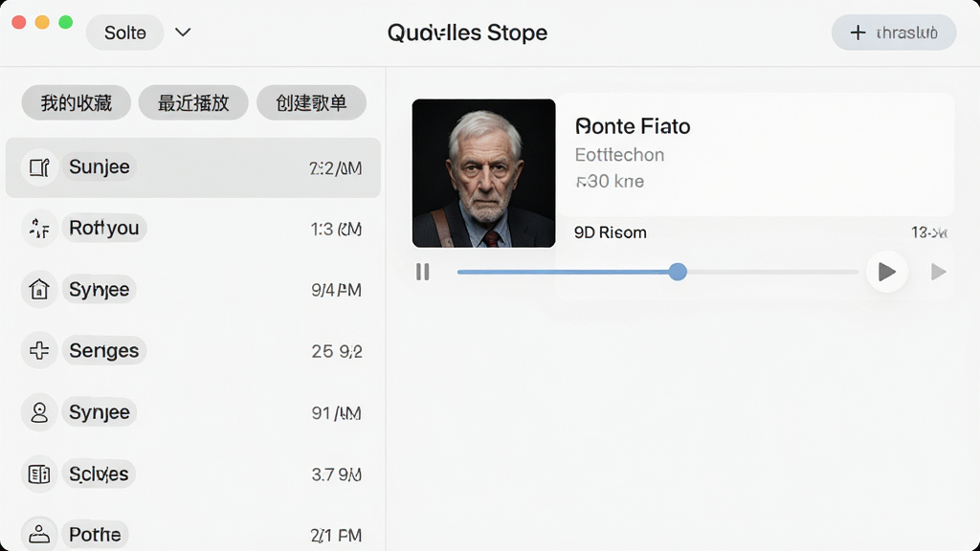Click the icon beside the Sunjee label

coord(39,167)
